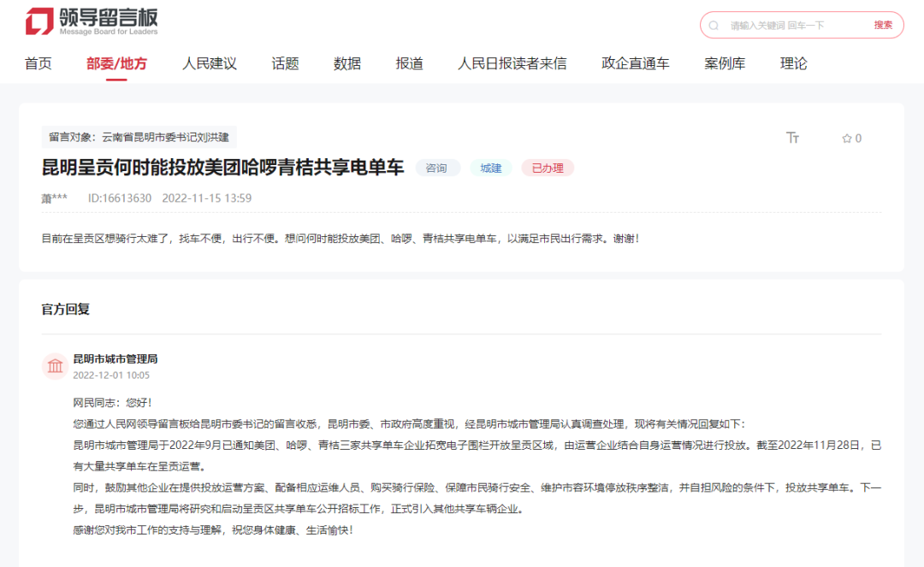Screen dimensions: 924x567
Task: Click the favorite count 0
Action: tap(859, 139)
